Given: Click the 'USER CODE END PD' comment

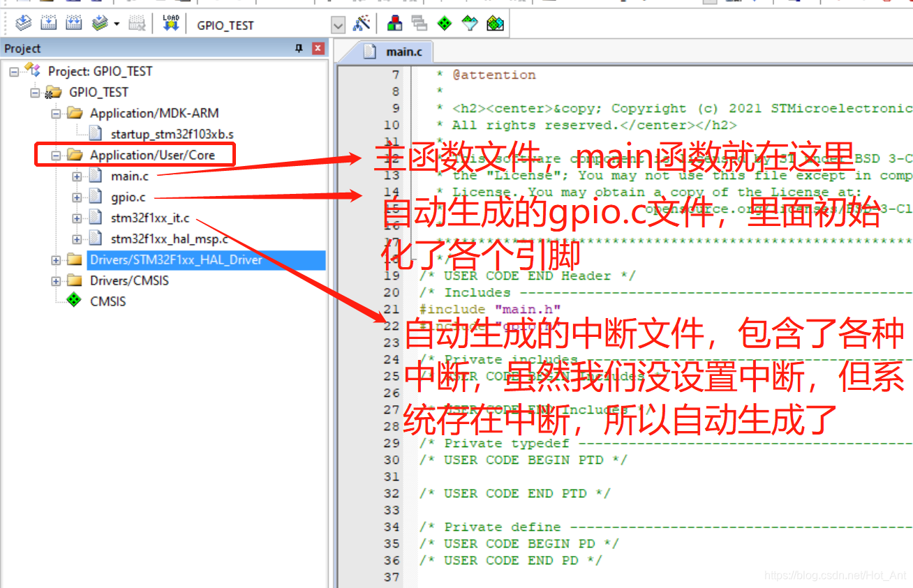Looking at the screenshot, I should [x=510, y=560].
